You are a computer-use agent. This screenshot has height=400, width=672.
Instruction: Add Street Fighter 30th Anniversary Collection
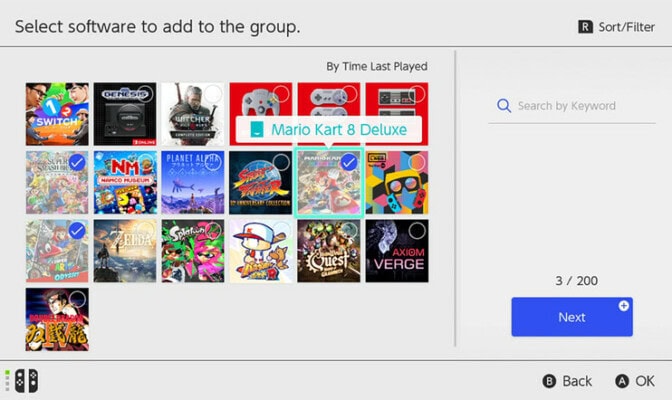tap(261, 182)
